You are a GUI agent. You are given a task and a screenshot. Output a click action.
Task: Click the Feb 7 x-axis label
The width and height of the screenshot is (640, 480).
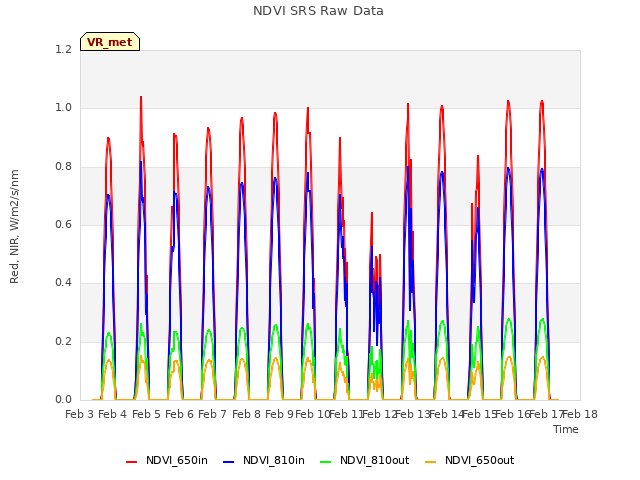point(213,414)
